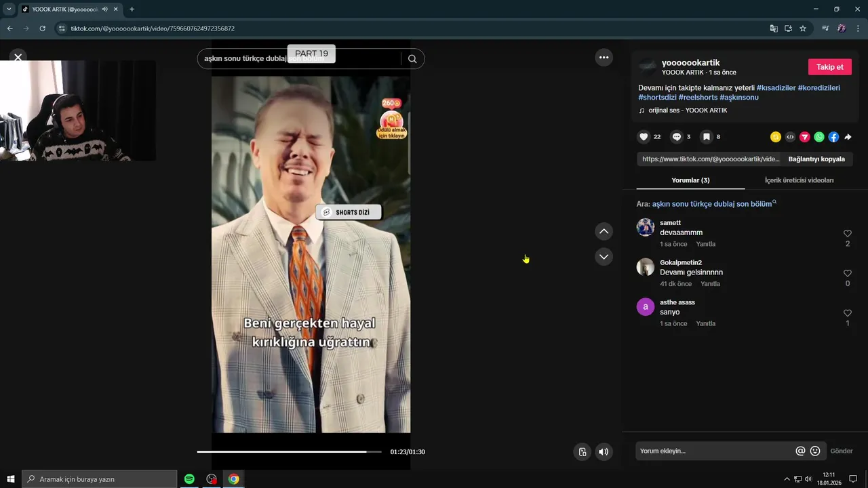Open Gokalpmetin2's profile avatar
This screenshot has width=868, height=488.
[x=646, y=267]
